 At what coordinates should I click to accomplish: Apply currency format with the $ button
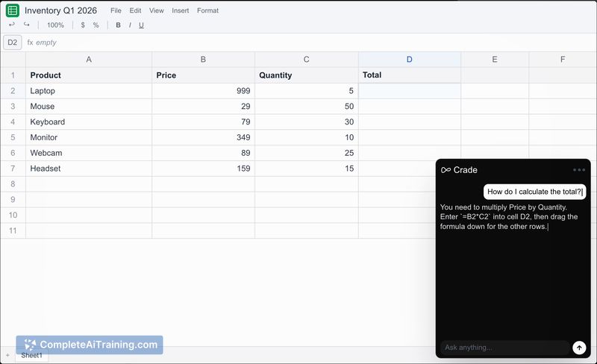click(83, 25)
